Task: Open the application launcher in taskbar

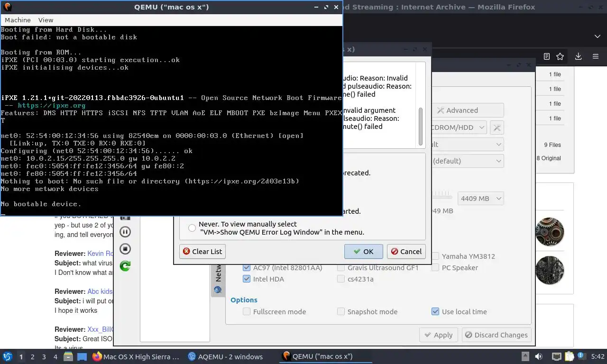Action: click(x=8, y=356)
